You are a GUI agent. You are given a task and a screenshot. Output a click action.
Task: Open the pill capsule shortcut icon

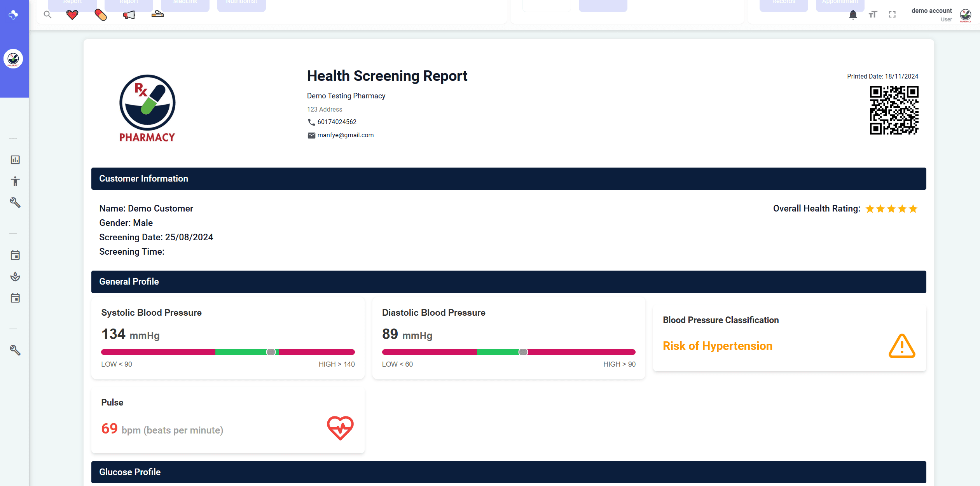(x=101, y=15)
